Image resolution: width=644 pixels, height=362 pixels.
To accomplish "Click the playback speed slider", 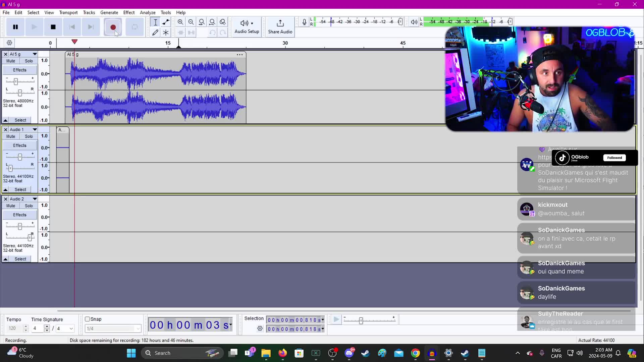I will point(361,320).
